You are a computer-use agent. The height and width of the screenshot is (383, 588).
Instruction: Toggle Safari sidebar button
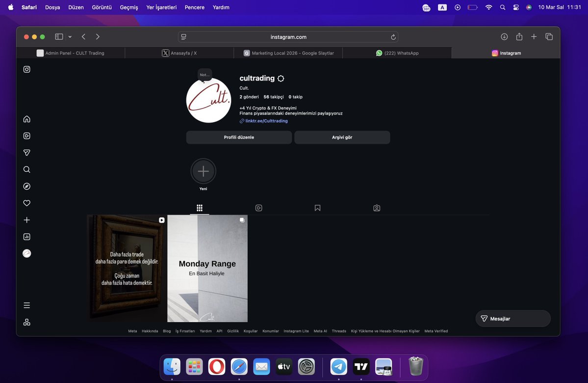tap(59, 37)
